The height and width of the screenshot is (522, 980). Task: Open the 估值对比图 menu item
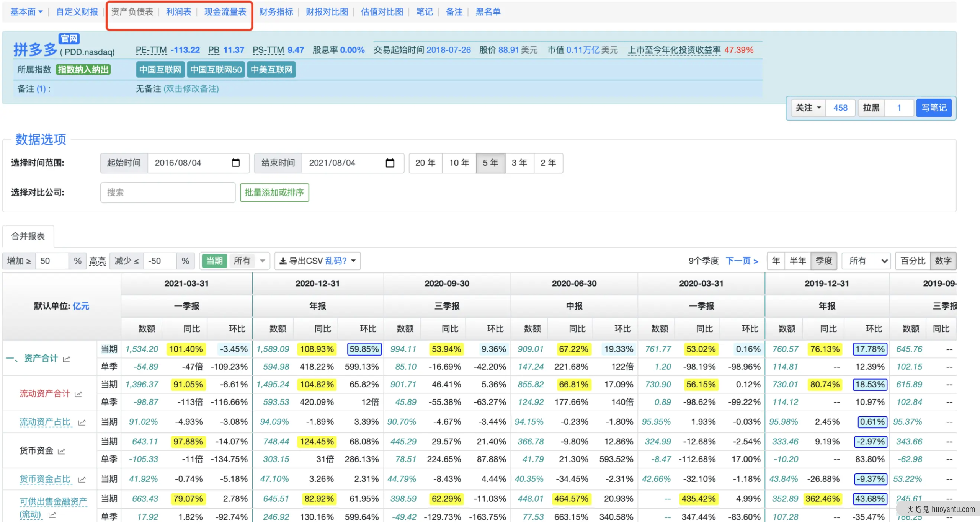click(382, 12)
